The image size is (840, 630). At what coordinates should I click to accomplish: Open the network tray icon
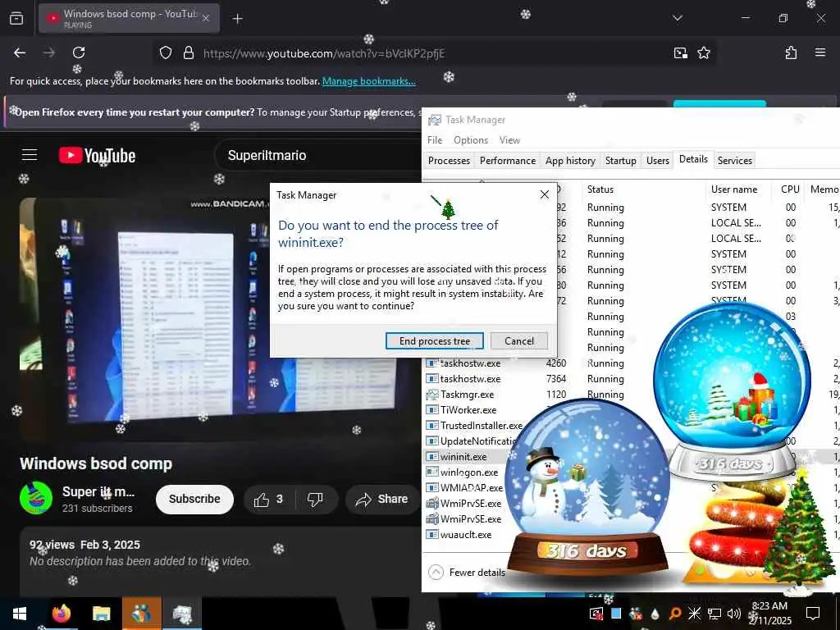714,614
